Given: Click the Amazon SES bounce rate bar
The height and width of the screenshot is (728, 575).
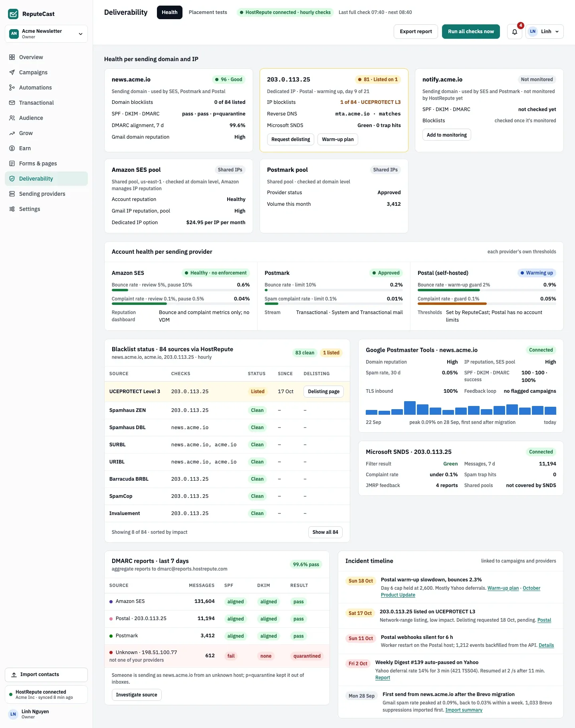Looking at the screenshot, I should pos(181,290).
